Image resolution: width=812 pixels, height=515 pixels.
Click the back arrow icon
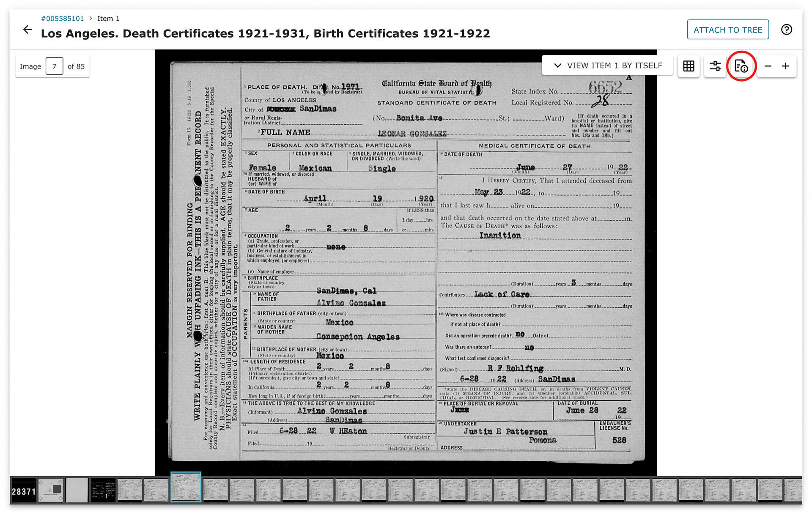point(27,30)
